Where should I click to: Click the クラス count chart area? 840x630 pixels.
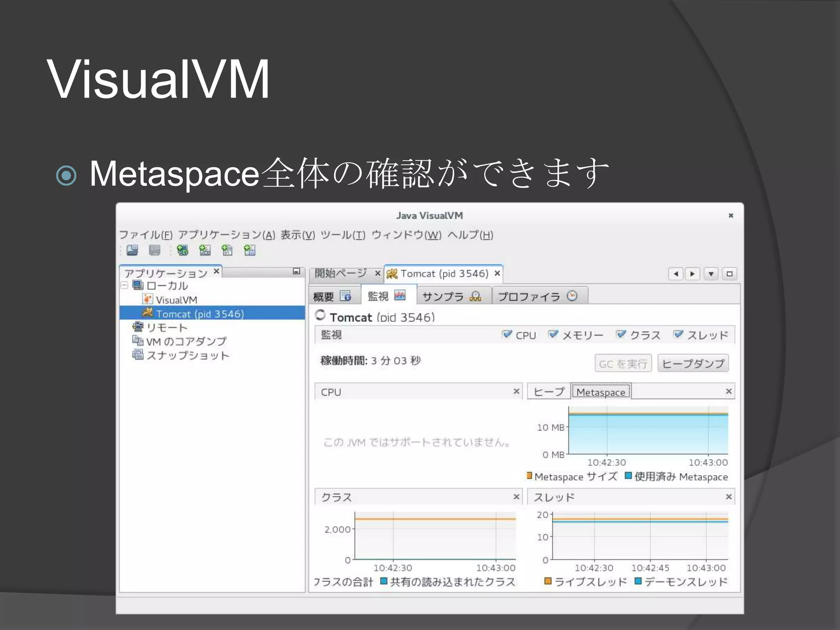click(435, 536)
